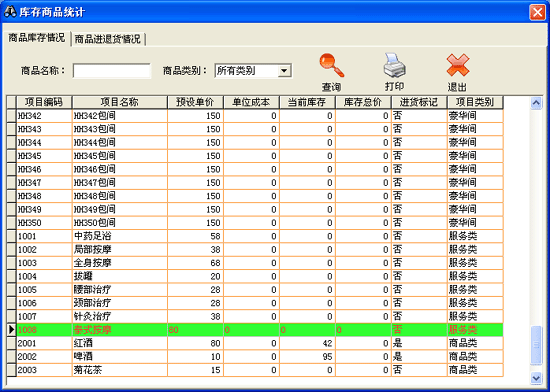Click the code cell 2003
This screenshot has width=550, height=392.
point(44,370)
